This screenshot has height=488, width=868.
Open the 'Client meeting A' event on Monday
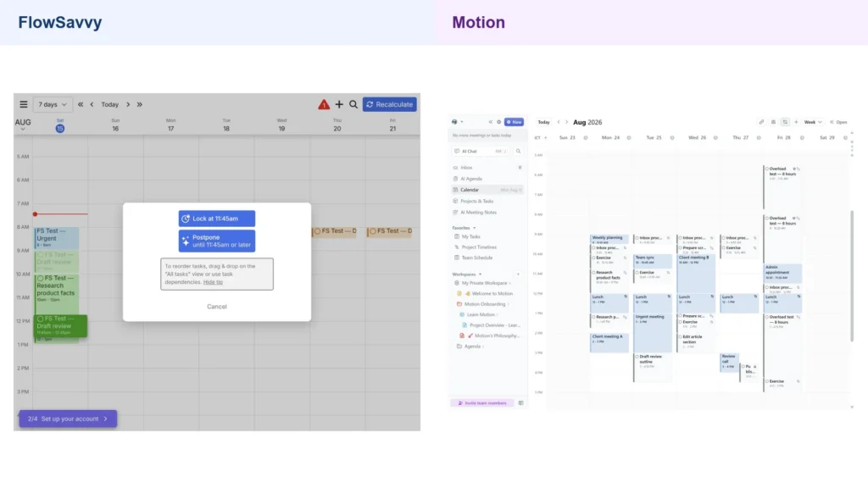(x=609, y=342)
